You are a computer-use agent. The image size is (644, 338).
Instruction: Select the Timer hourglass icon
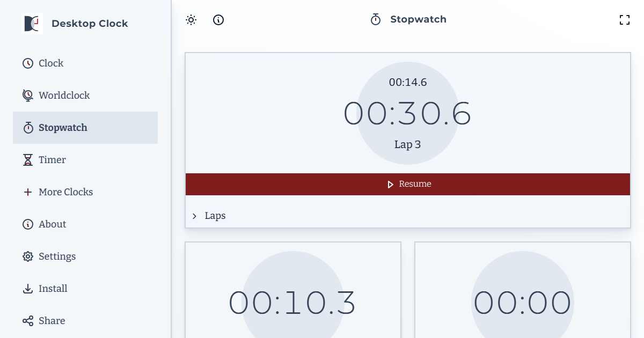click(27, 159)
